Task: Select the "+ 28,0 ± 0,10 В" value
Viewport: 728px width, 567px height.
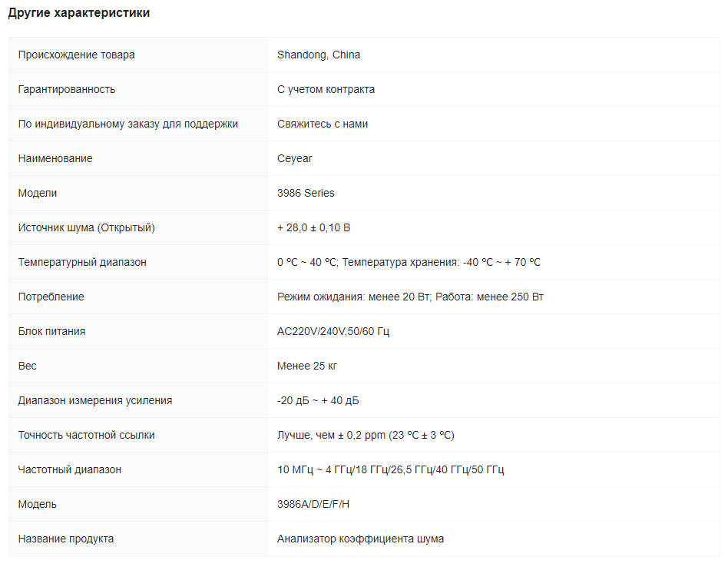Action: (x=314, y=227)
